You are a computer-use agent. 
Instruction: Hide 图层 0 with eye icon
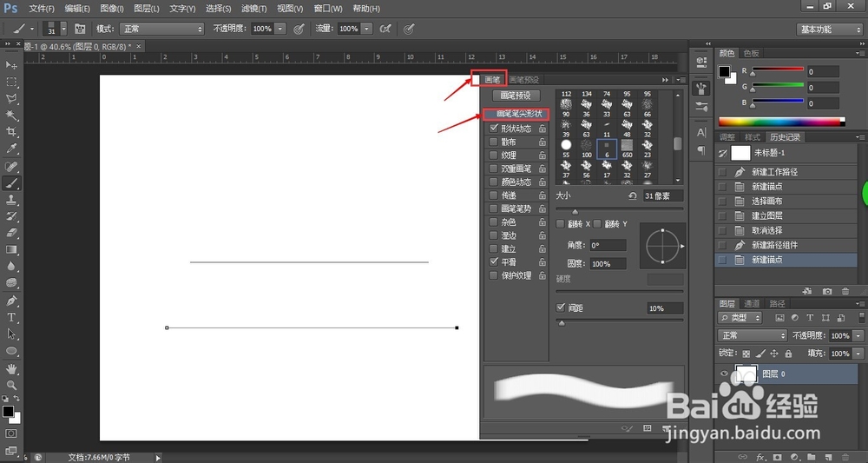tap(724, 374)
